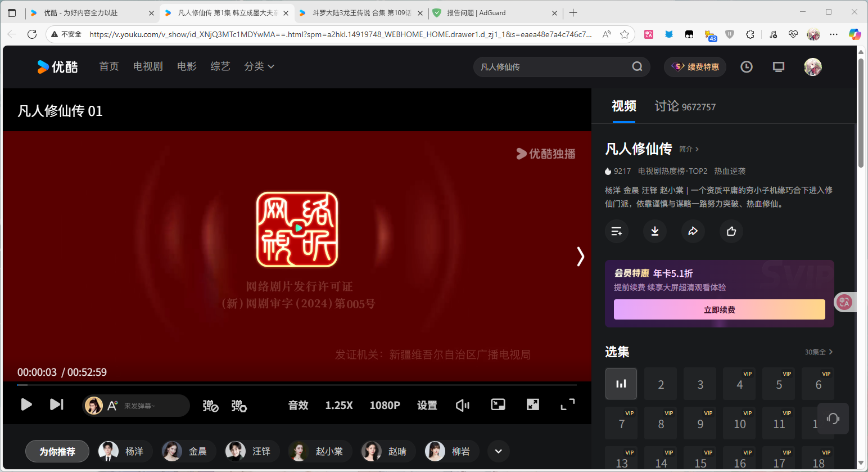
Task: Toggle danmaku comments on or off
Action: pos(210,405)
